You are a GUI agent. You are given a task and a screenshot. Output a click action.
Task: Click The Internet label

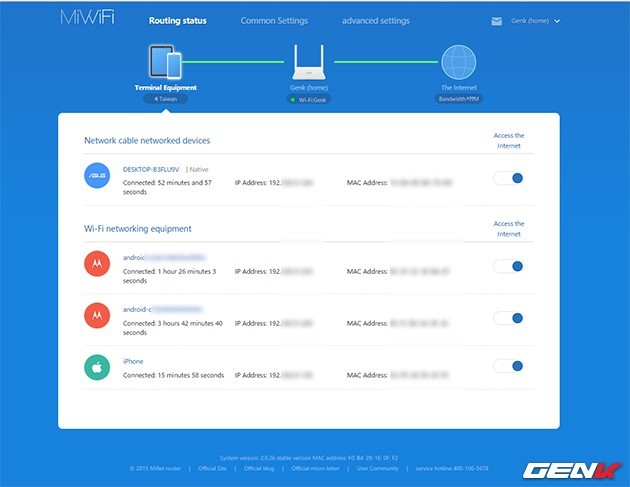pyautogui.click(x=459, y=88)
